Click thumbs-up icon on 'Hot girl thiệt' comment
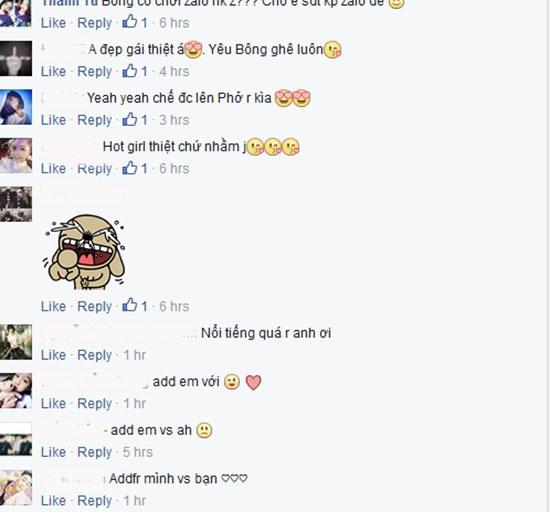Screen dimensions: 550x512 [129, 167]
